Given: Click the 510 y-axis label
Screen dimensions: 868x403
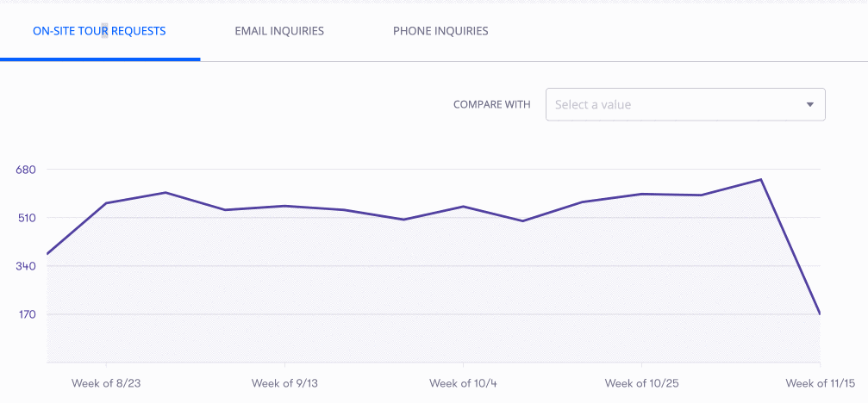Looking at the screenshot, I should (x=25, y=218).
